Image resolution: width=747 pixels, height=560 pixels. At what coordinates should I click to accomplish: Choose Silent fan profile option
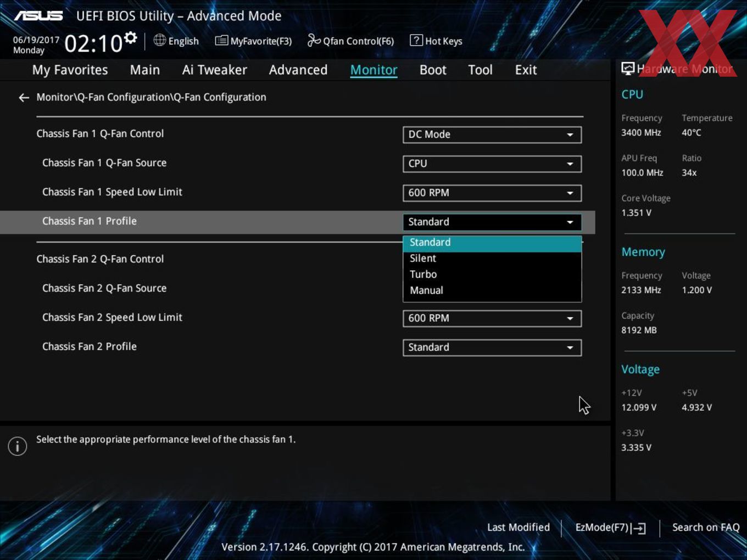click(x=492, y=259)
